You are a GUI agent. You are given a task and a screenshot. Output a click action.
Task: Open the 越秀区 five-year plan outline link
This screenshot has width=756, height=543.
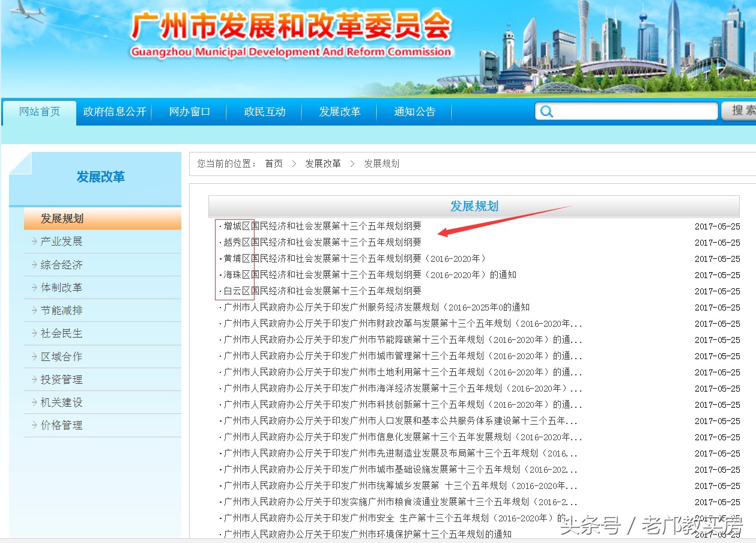(x=322, y=243)
